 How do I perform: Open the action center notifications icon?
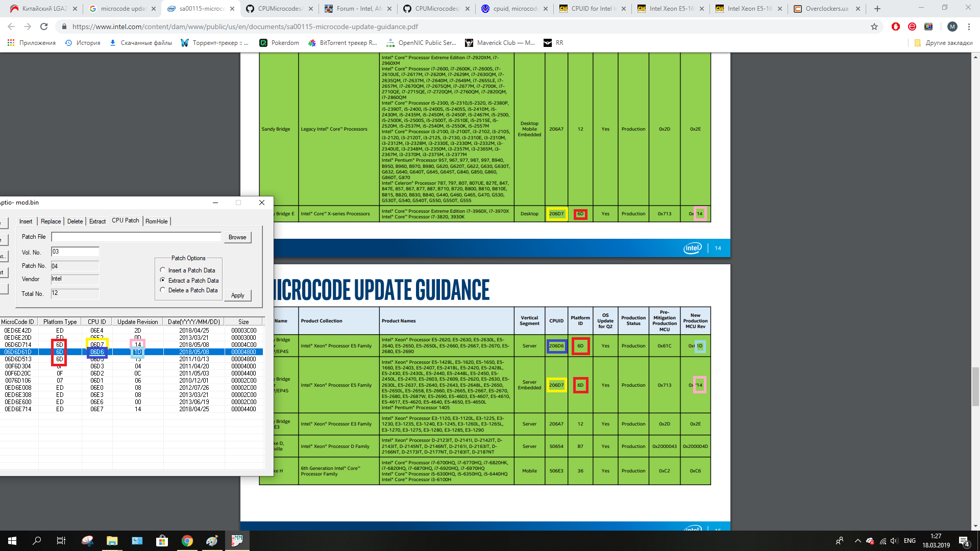pyautogui.click(x=964, y=541)
